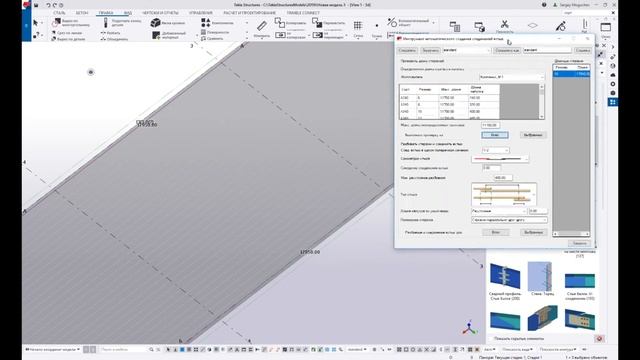Open the splices in cross section dropdown
This screenshot has width=640, height=360.
[495, 150]
